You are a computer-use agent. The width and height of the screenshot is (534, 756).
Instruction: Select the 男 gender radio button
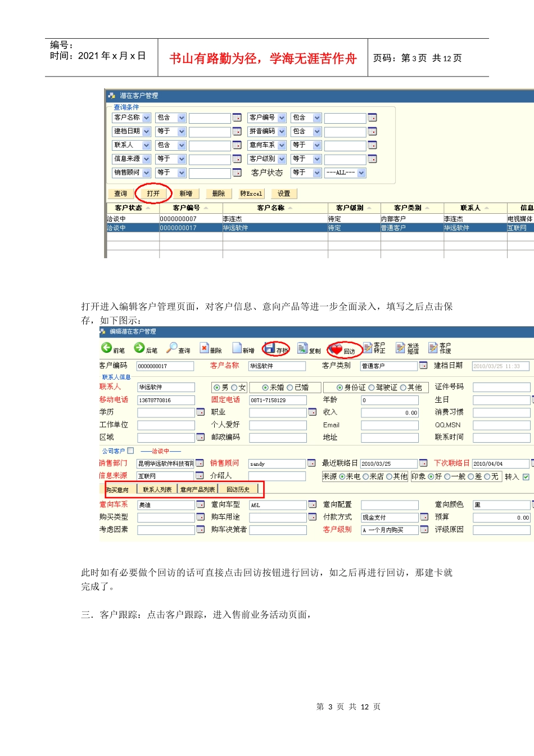[217, 388]
